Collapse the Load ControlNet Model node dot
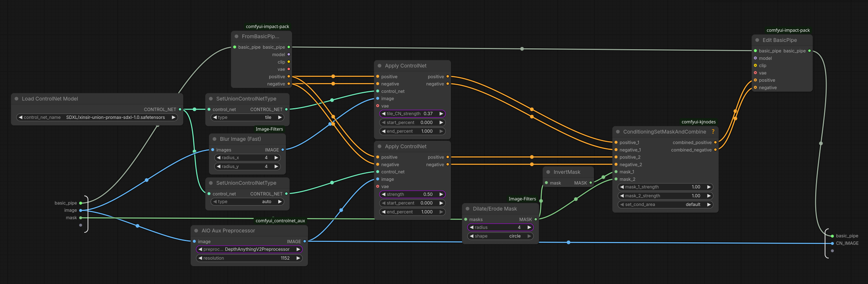 17,99
